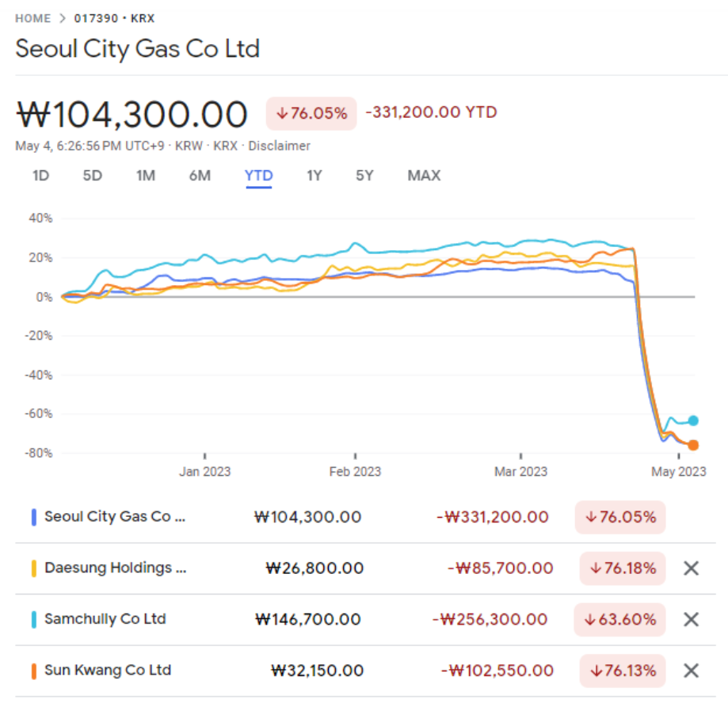Remove Daesung Holdings from comparison
The image size is (728, 703).
(x=691, y=568)
